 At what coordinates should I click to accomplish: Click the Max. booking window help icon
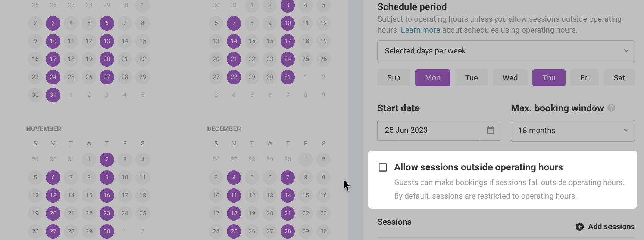611,108
